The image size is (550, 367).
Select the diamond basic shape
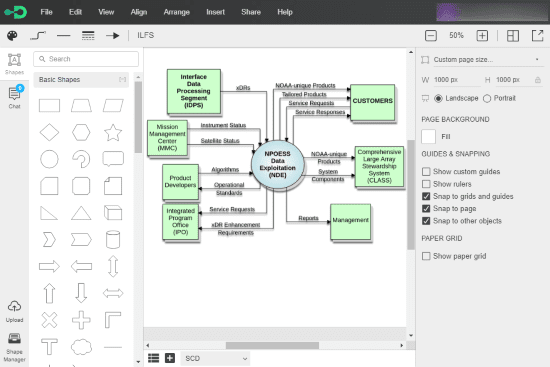(x=49, y=132)
